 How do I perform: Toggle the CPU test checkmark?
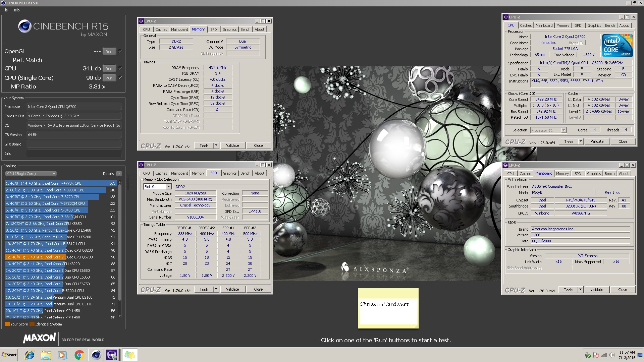pos(120,68)
